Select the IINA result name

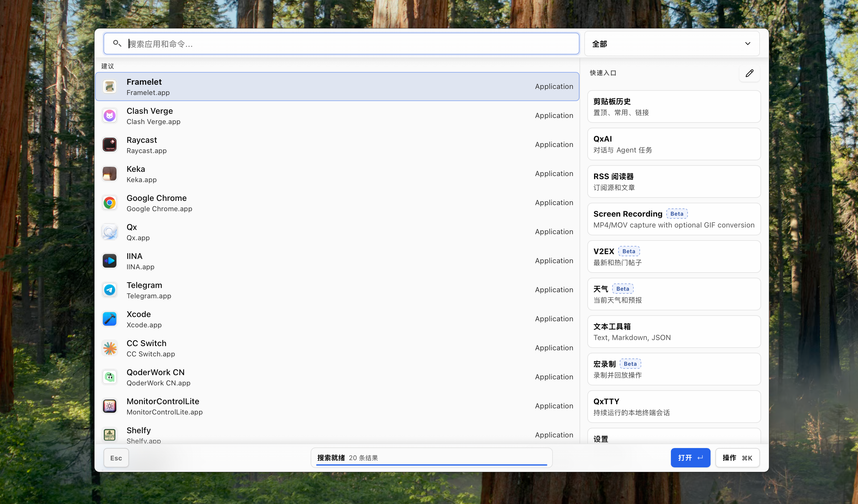(x=134, y=256)
